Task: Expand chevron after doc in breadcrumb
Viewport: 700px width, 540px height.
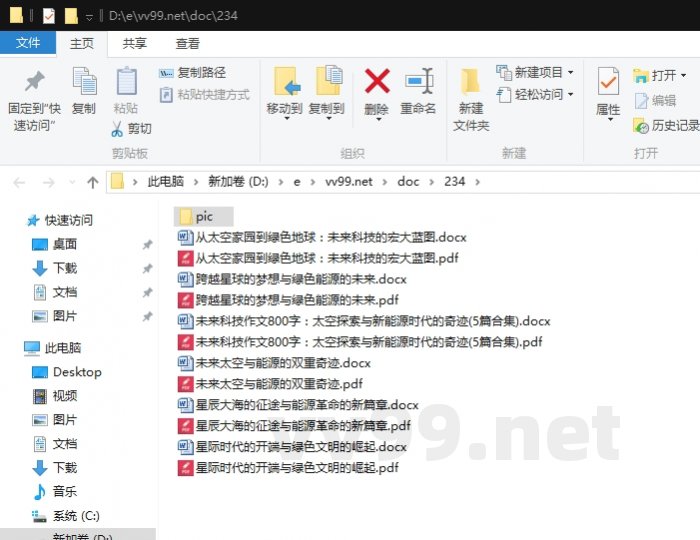Action: [x=431, y=182]
